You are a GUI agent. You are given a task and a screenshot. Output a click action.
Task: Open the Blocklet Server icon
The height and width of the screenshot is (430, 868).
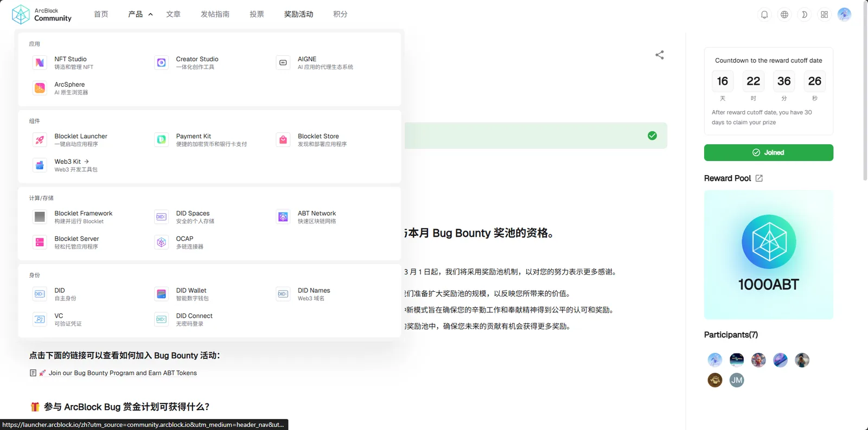pyautogui.click(x=40, y=242)
